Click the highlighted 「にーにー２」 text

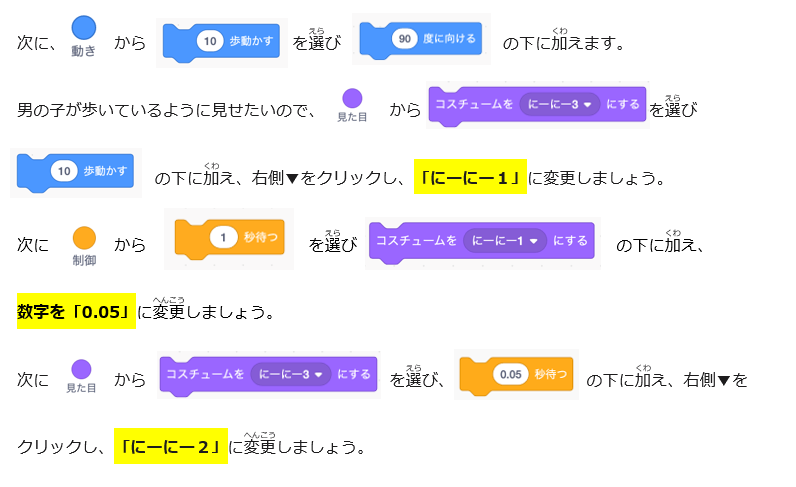coord(170,446)
